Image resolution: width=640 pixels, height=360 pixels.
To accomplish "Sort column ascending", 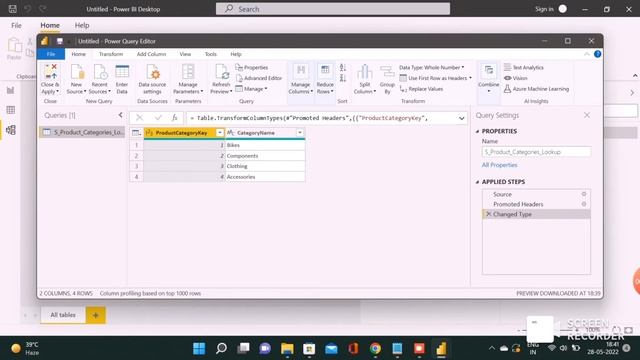I will [x=343, y=68].
